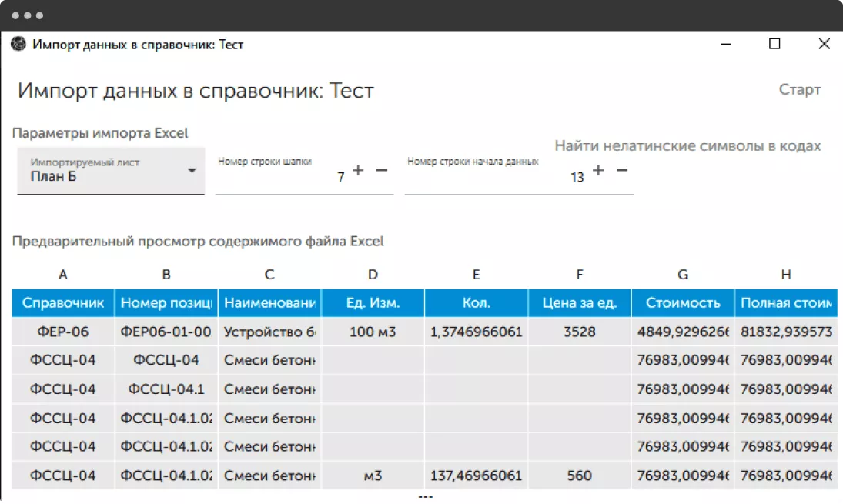843x504 pixels.
Task: Increase data start row number with plus
Action: pyautogui.click(x=598, y=170)
